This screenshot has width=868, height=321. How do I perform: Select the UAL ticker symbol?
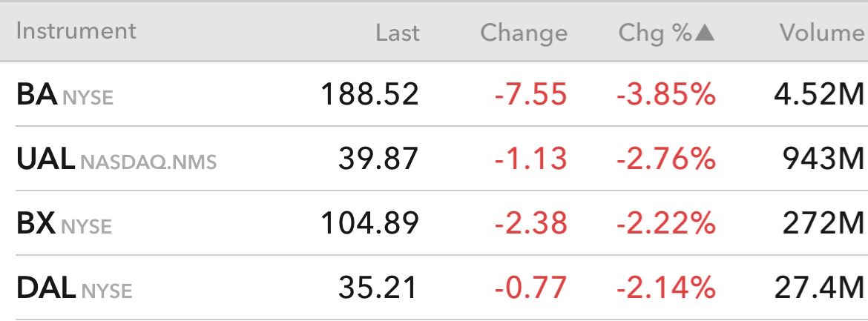(x=45, y=159)
